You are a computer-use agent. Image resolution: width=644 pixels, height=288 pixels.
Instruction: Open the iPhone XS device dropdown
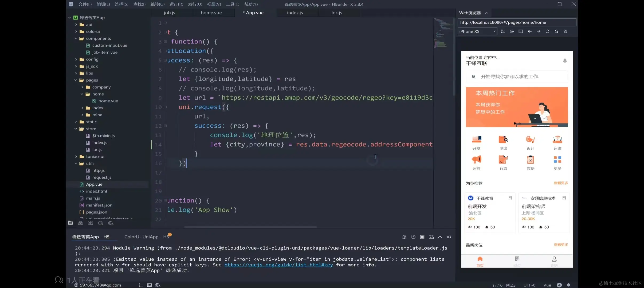pos(477,31)
